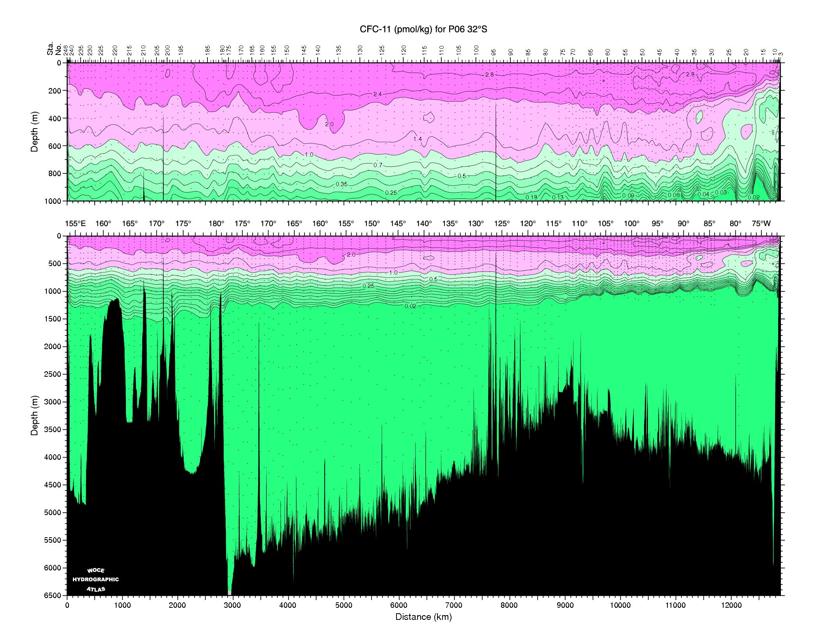823x644 pixels.
Task: Click the "80°" longitude label
Action: 735,224
